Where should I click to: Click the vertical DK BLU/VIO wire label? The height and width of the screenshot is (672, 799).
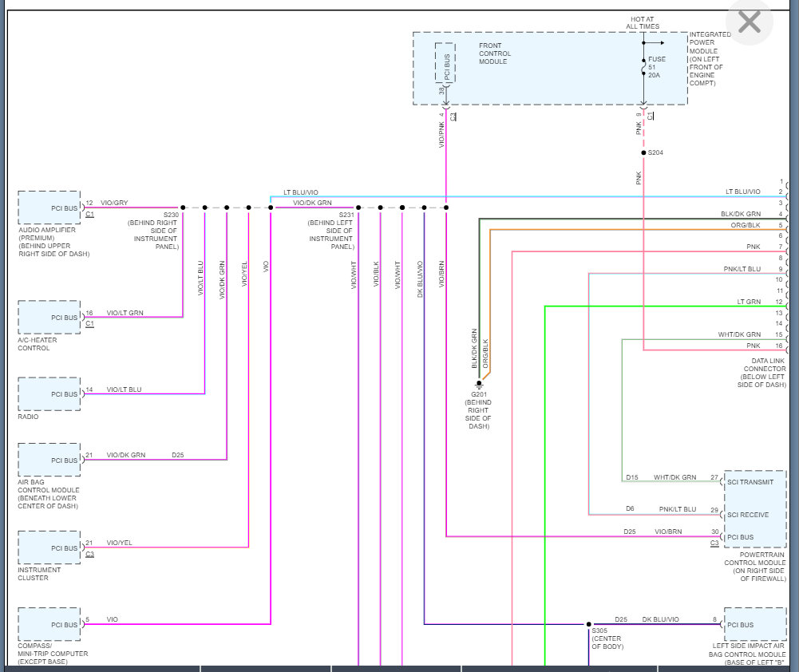[x=420, y=279]
